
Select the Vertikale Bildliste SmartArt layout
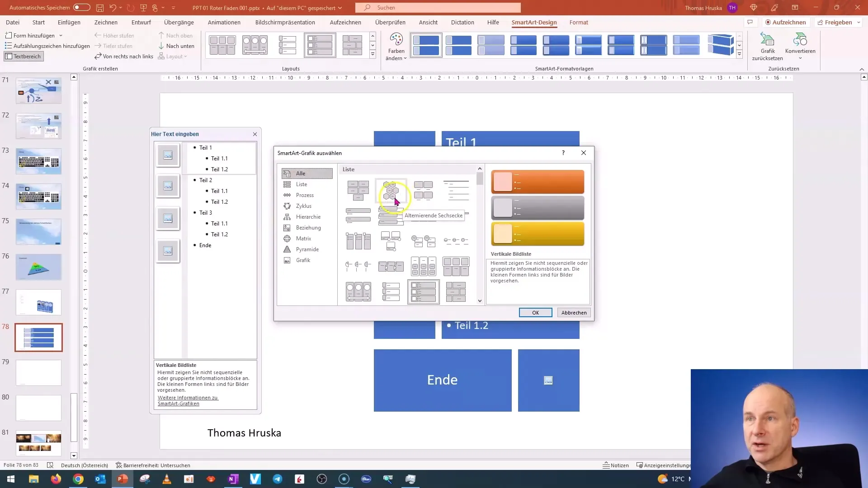(423, 292)
